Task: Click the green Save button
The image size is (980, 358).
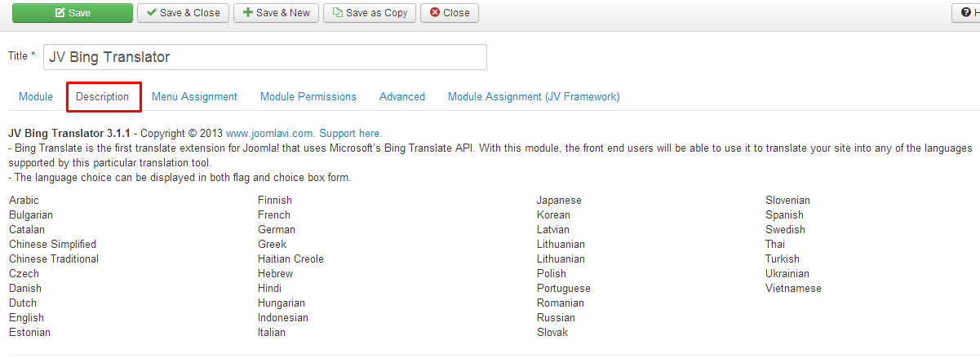Action: point(73,13)
